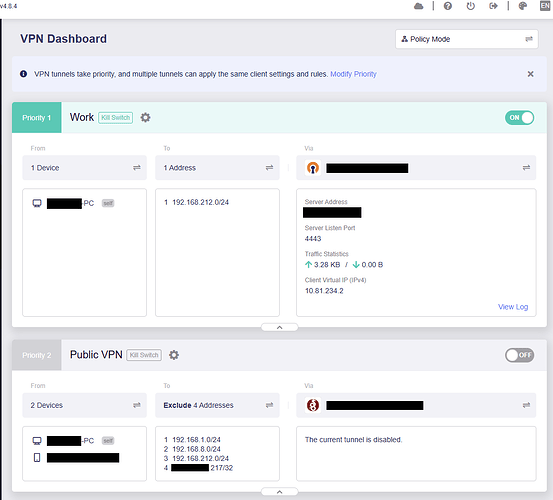Click the power reboot icon
Viewport: 553px width, 500px height.
click(470, 6)
